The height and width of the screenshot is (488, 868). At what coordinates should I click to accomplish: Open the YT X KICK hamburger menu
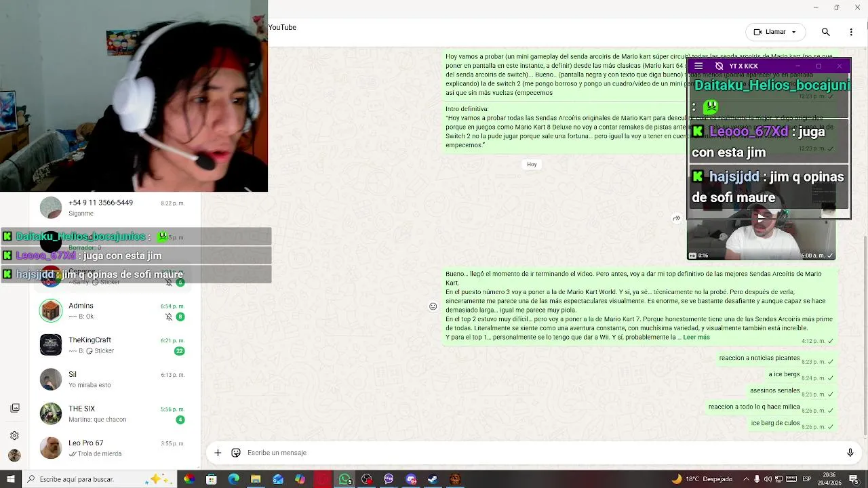(x=698, y=66)
